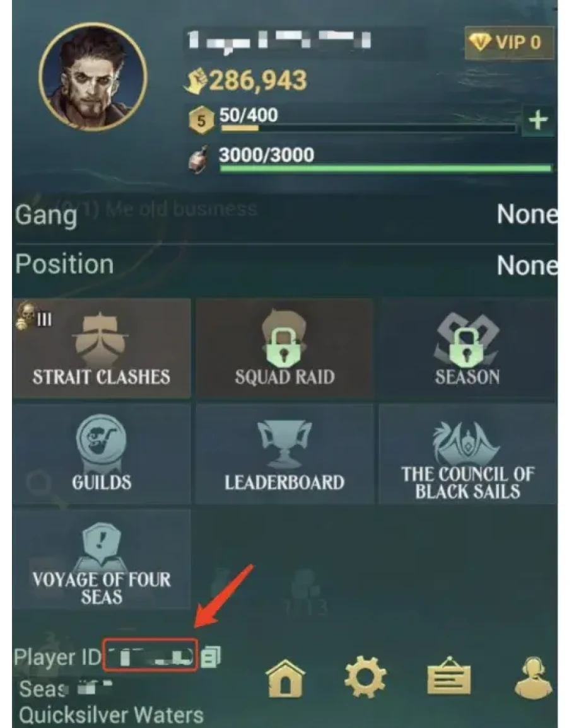Add experience with the plus button
This screenshot has width=574, height=728.
coord(538,121)
